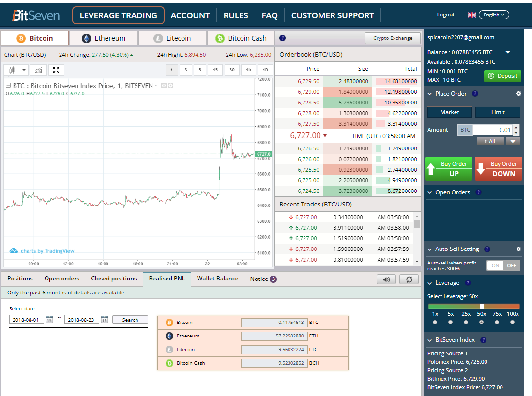Collapse Leverage section
The image size is (532, 396).
429,283
